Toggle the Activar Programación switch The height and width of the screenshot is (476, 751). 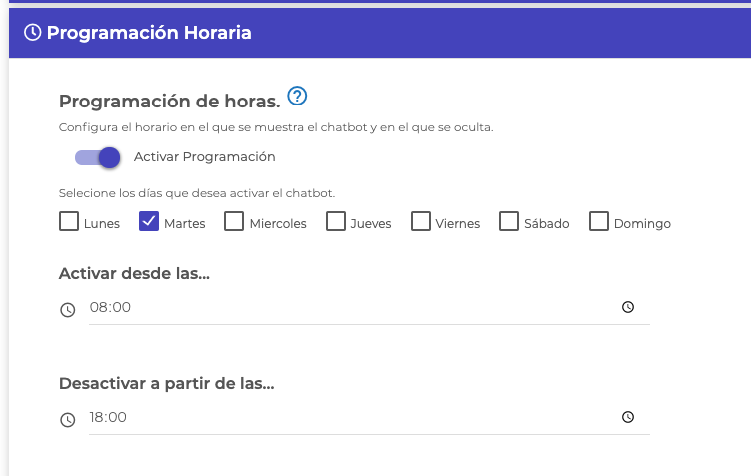[x=98, y=157]
